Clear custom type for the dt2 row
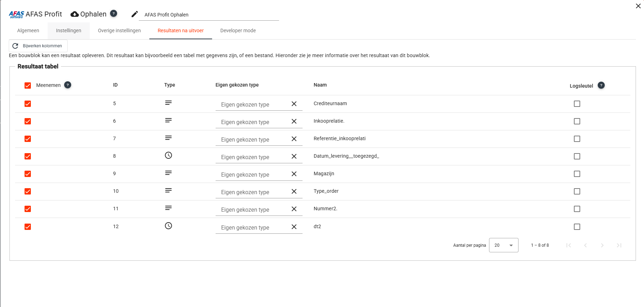Viewport: 644px width, 307px height. 294,227
